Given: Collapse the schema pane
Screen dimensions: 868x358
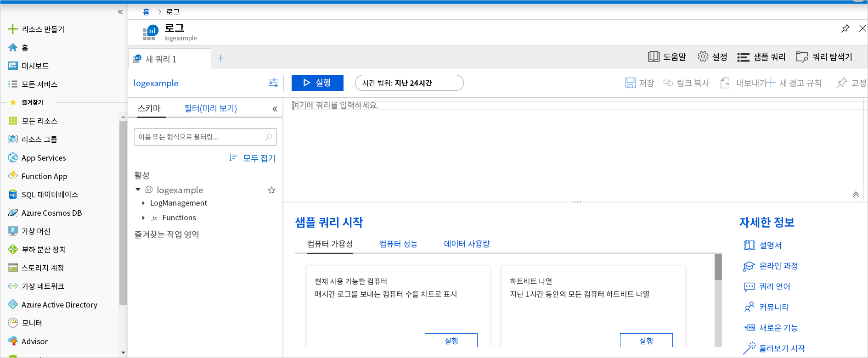Looking at the screenshot, I should coord(275,109).
